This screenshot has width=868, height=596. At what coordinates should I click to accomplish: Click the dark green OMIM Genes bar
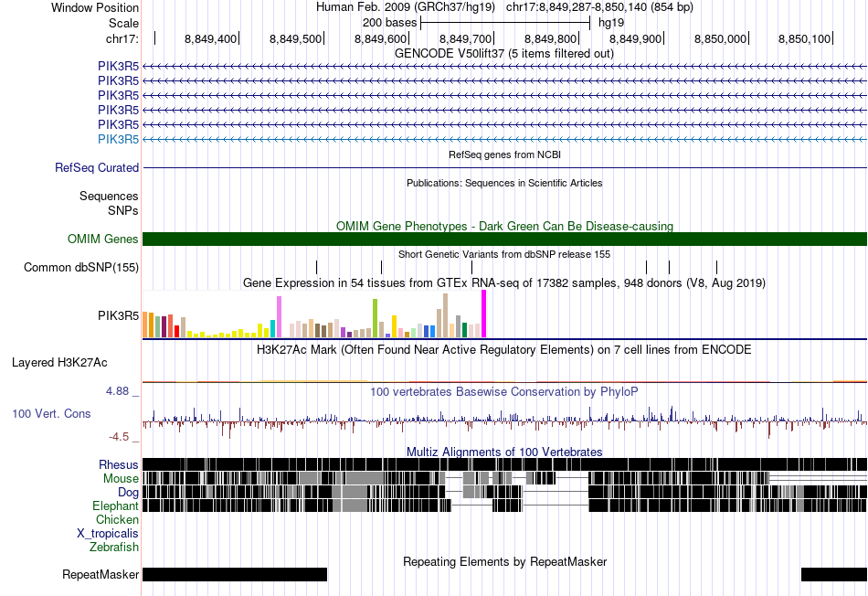point(504,239)
